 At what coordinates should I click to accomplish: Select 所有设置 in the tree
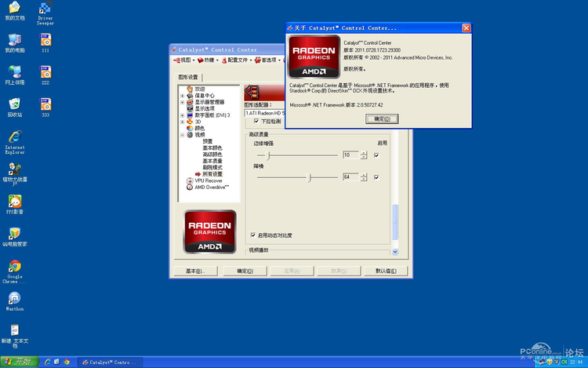click(212, 174)
